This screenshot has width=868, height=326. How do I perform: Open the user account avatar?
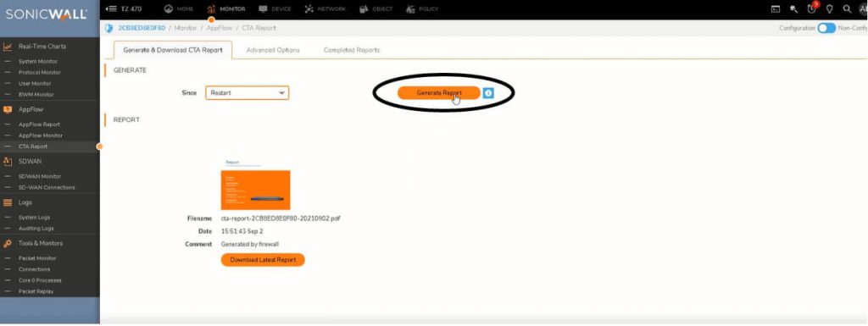pyautogui.click(x=863, y=8)
